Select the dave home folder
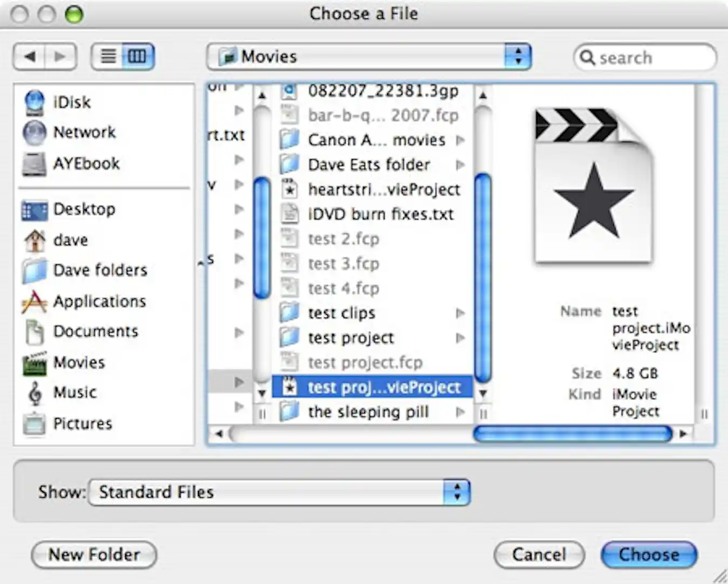728x584 pixels. click(x=70, y=239)
